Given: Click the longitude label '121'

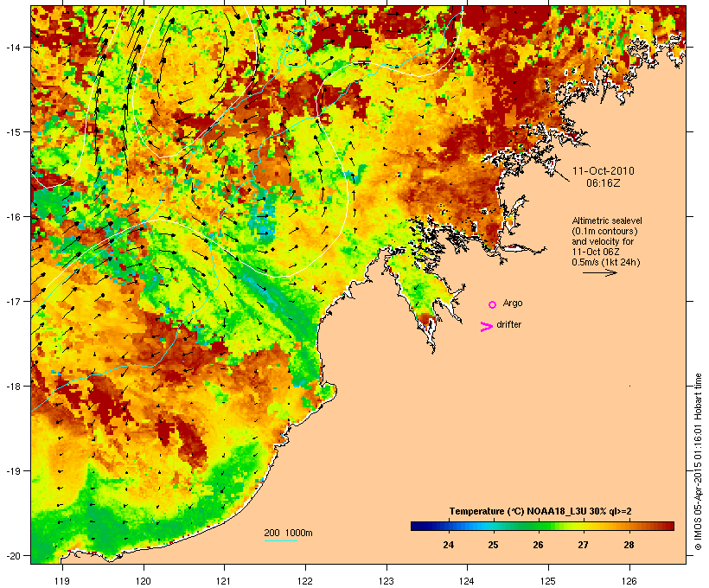Looking at the screenshot, I should 224,581.
